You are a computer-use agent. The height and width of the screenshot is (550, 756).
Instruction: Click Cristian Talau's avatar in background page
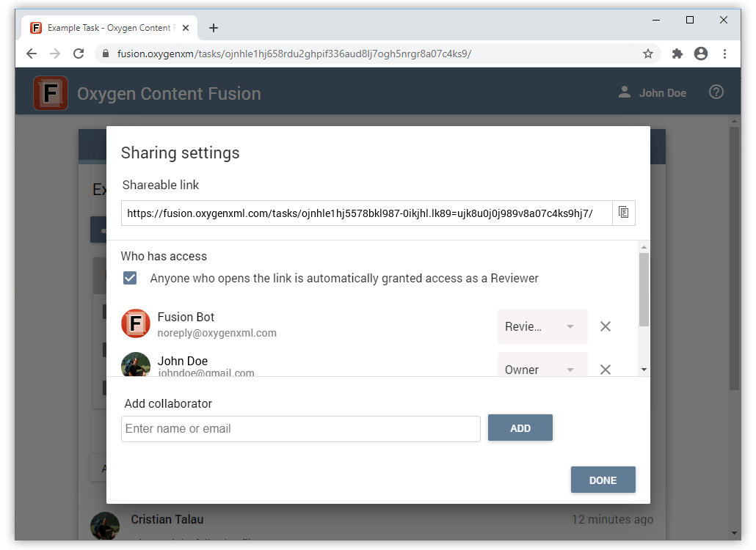tap(105, 526)
